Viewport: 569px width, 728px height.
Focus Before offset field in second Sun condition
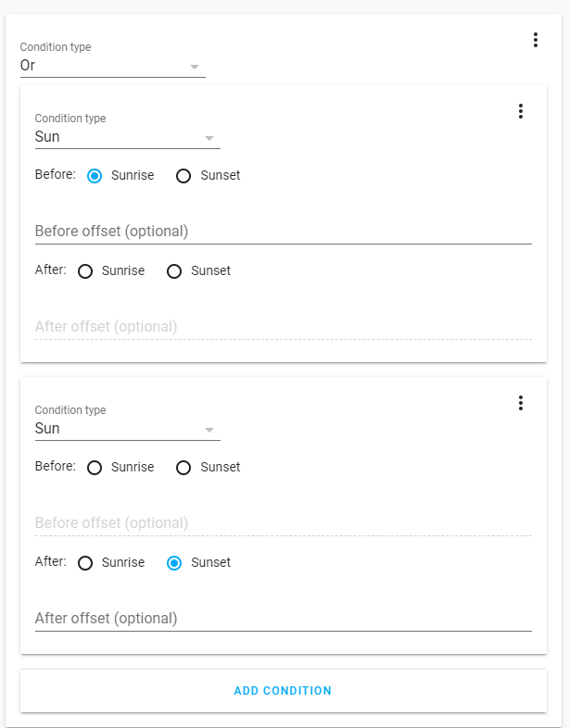(x=283, y=523)
